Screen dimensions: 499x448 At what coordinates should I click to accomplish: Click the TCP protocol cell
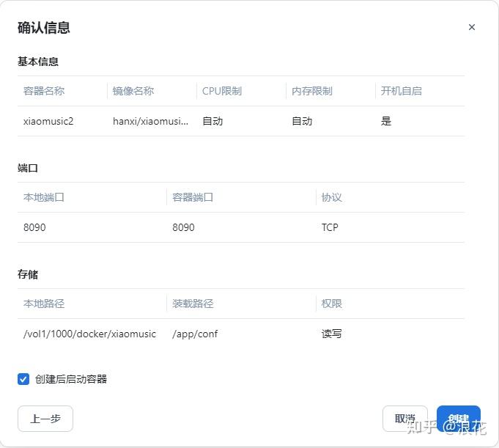(330, 227)
